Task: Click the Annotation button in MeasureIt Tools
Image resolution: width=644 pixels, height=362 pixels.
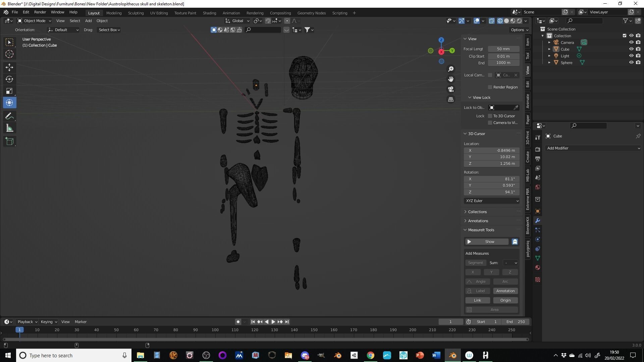Action: (505, 291)
